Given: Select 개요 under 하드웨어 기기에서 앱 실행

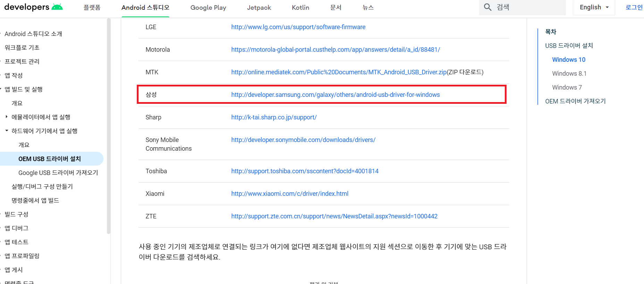Looking at the screenshot, I should [24, 145].
